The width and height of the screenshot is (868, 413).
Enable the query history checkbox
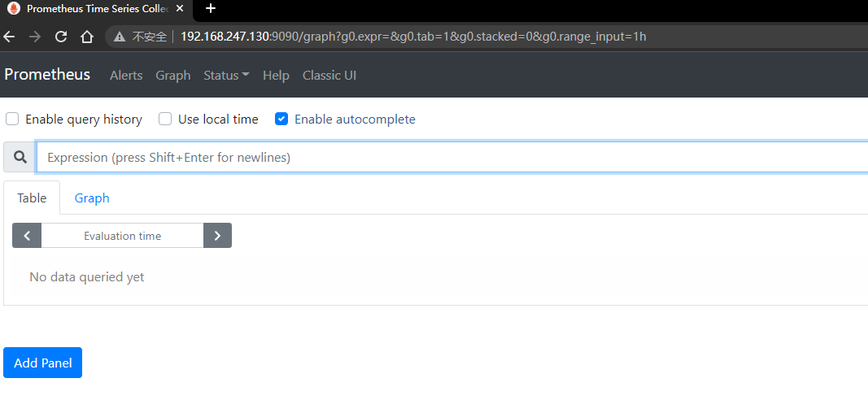(x=12, y=119)
